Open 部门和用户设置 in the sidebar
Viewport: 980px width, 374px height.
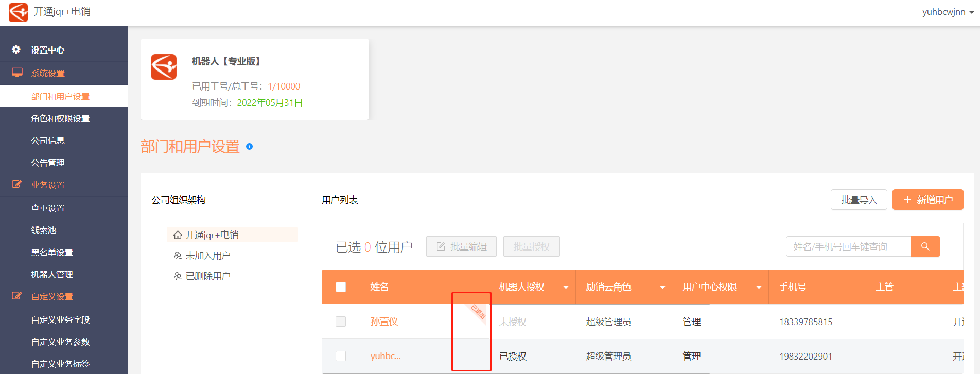tap(64, 96)
